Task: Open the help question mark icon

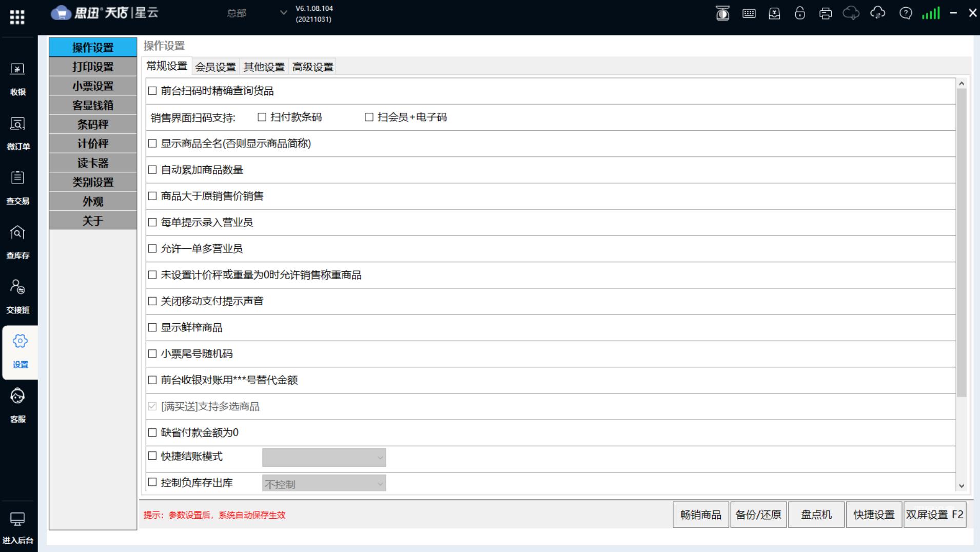Action: 906,13
